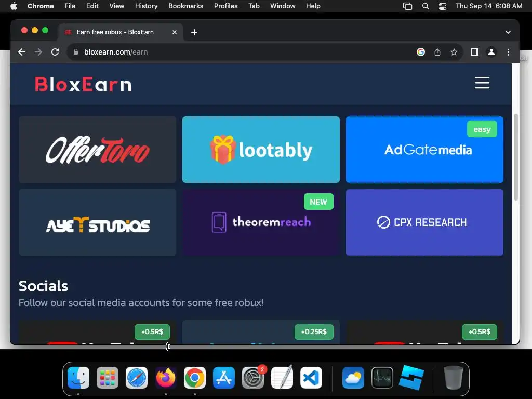Launch Visual Studio Code from the dock
Image resolution: width=532 pixels, height=399 pixels.
[311, 378]
